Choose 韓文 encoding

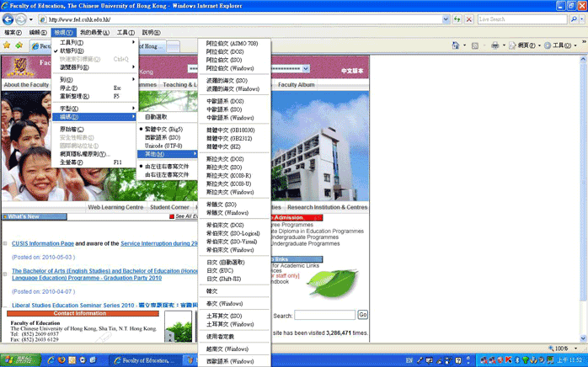click(x=234, y=291)
